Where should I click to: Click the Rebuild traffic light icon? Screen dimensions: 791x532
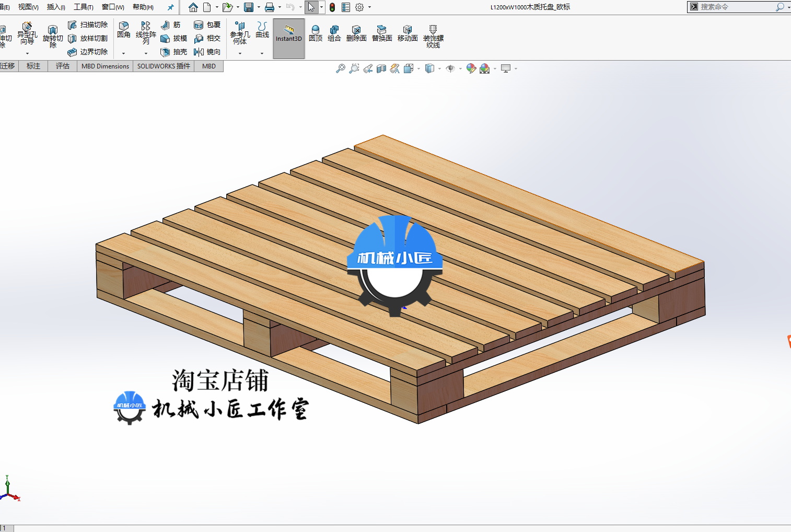click(x=332, y=7)
